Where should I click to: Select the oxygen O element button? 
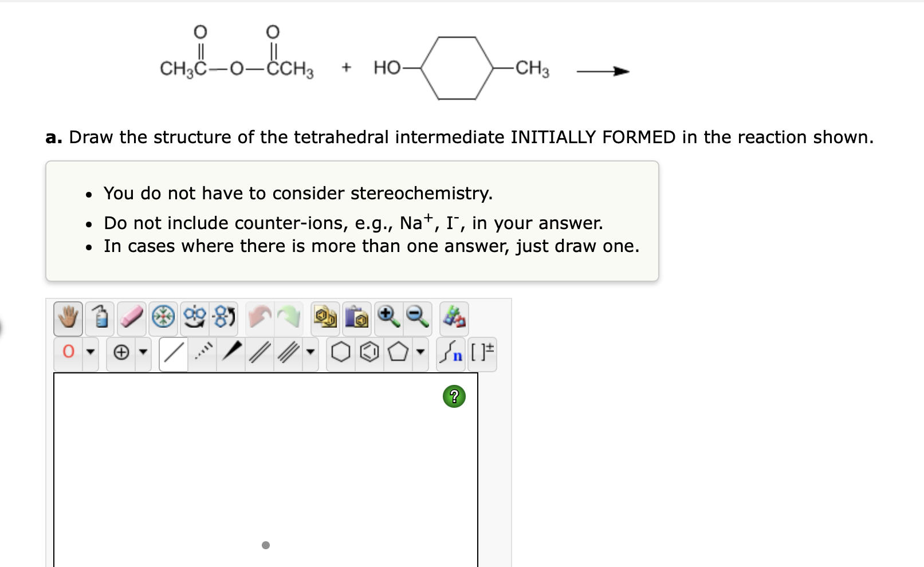(68, 352)
